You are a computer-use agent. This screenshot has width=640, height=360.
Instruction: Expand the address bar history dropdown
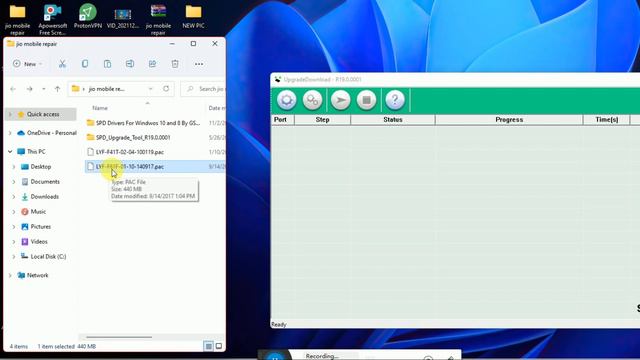(x=151, y=89)
